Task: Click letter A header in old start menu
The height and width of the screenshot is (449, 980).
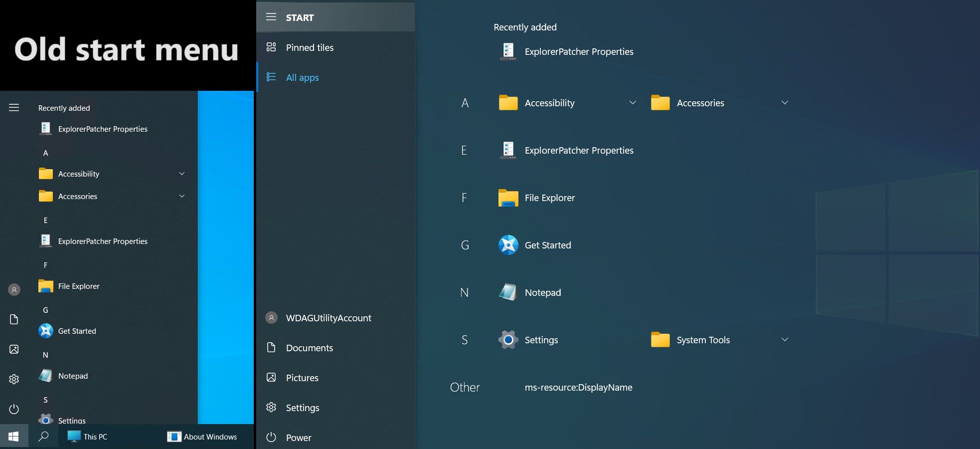Action: click(45, 153)
